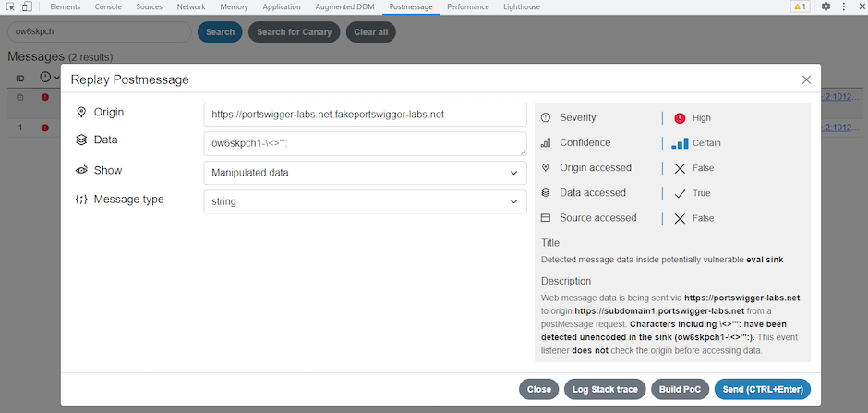Click the Confidence bars icon in details panel

546,143
